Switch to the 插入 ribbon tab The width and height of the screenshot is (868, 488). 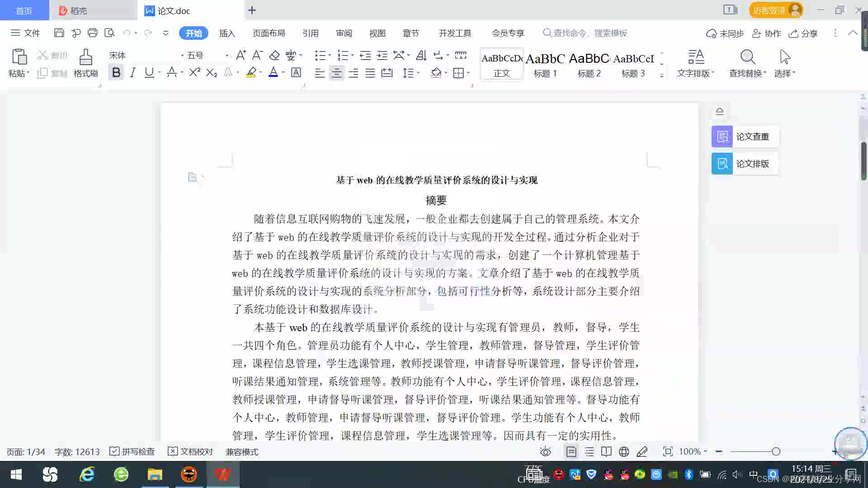click(227, 33)
